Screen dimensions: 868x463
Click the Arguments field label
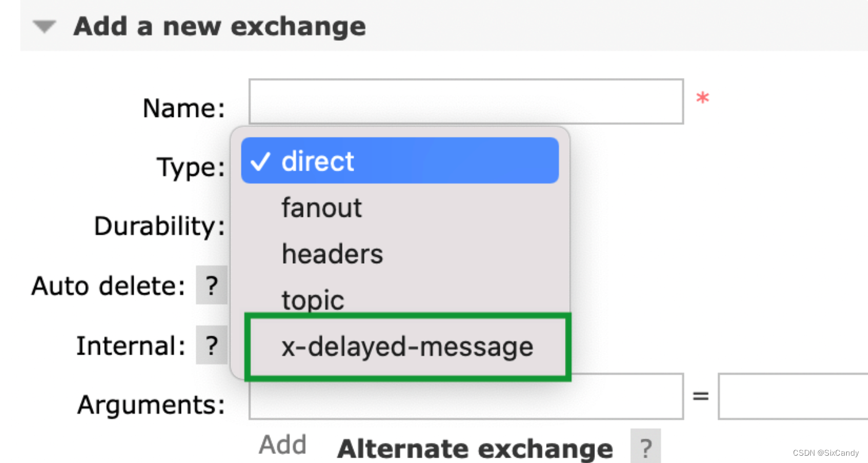click(x=151, y=405)
